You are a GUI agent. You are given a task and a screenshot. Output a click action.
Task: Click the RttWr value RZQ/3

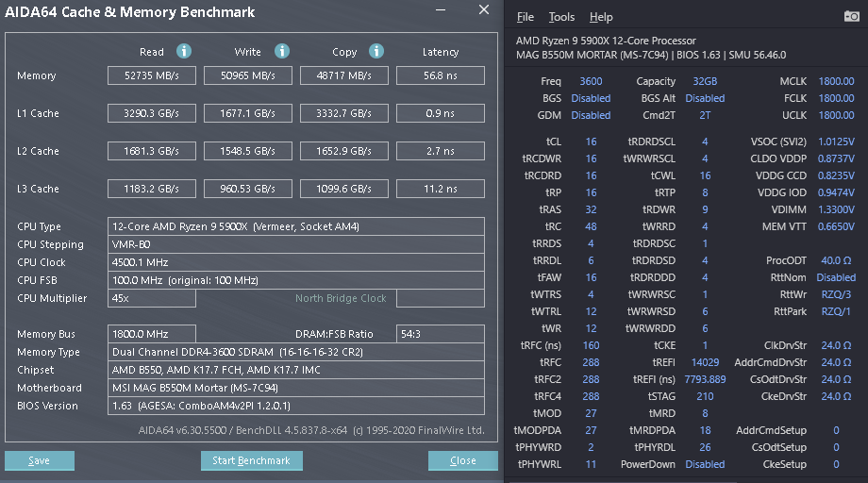click(x=836, y=294)
